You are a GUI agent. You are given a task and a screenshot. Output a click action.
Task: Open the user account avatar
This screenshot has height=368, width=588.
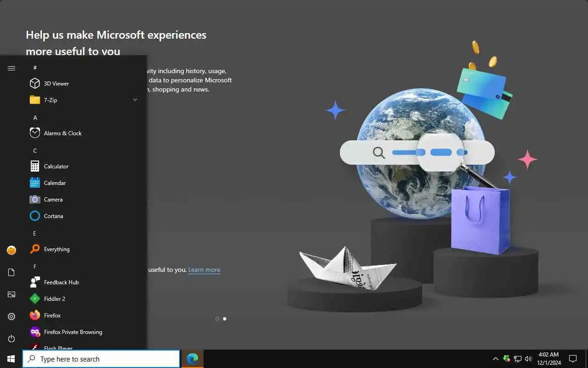tap(11, 250)
